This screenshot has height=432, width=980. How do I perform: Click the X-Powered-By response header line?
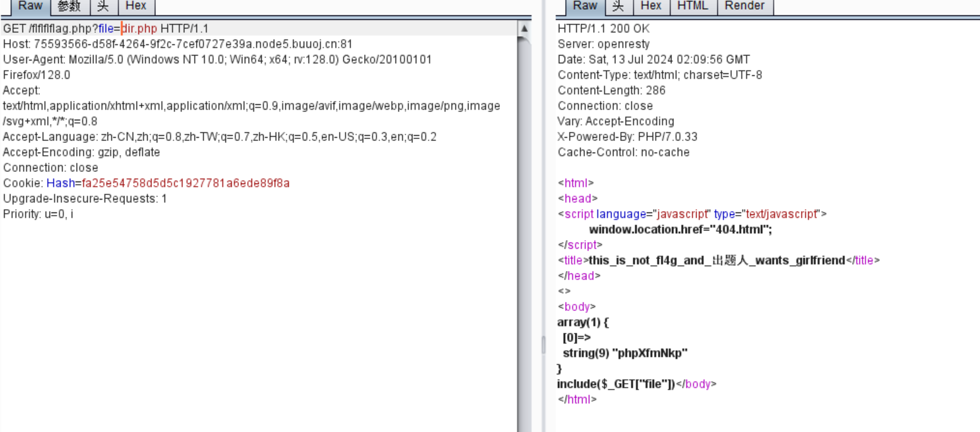[627, 137]
